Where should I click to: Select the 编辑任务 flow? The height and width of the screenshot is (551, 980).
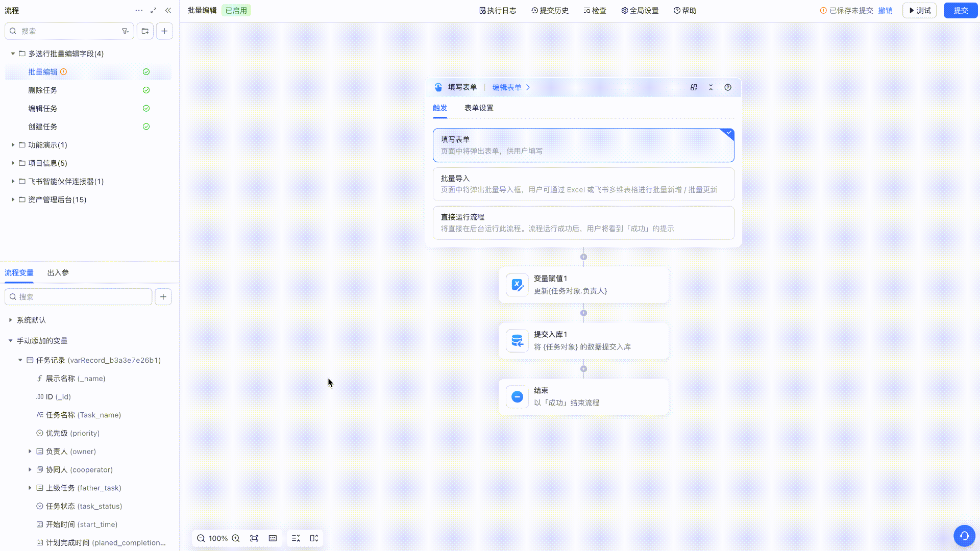pyautogui.click(x=88, y=109)
